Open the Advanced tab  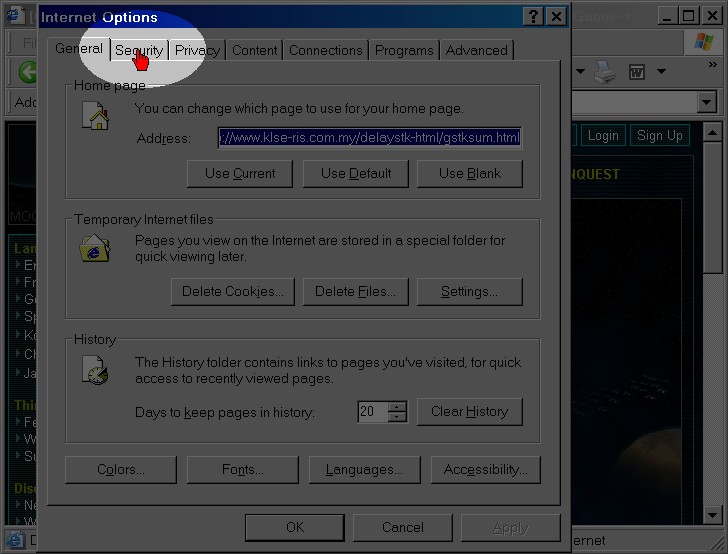click(x=476, y=50)
